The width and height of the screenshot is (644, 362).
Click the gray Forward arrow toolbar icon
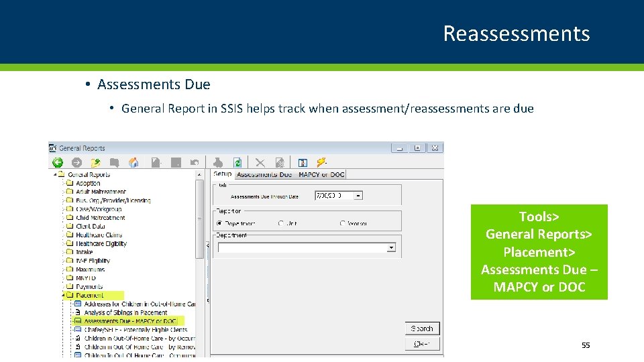click(76, 162)
